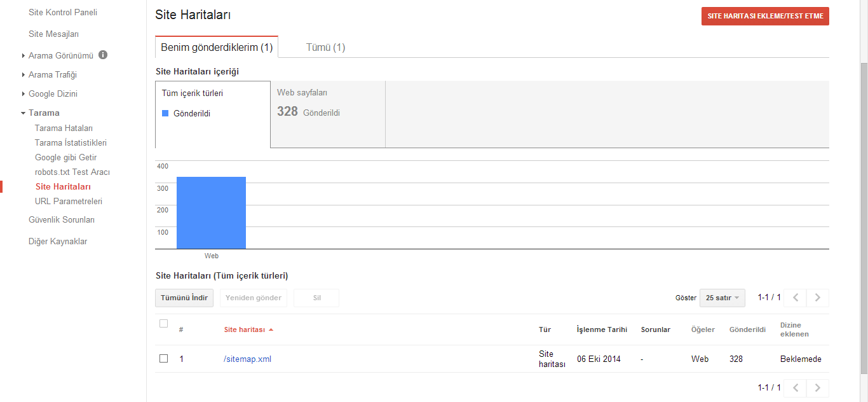Click the 328 value in the table row

(x=736, y=359)
